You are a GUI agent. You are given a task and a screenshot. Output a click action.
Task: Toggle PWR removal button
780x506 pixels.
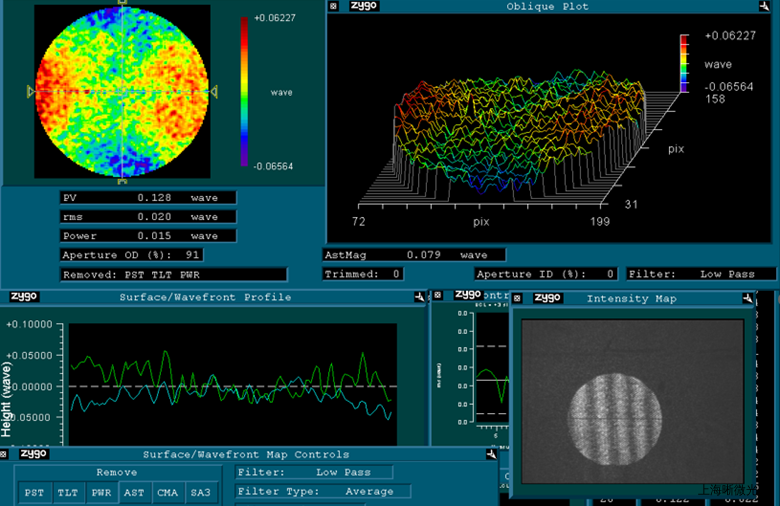[101, 492]
